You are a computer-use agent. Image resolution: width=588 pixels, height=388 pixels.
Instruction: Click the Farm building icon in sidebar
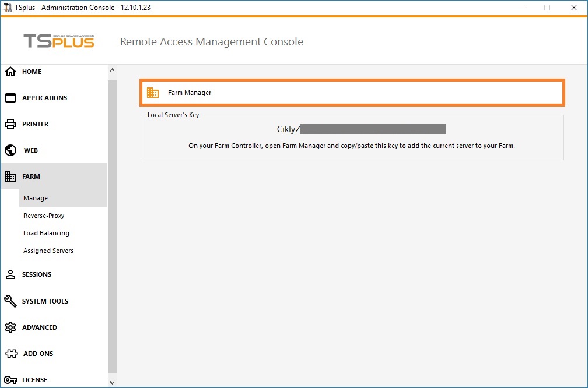(x=10, y=177)
